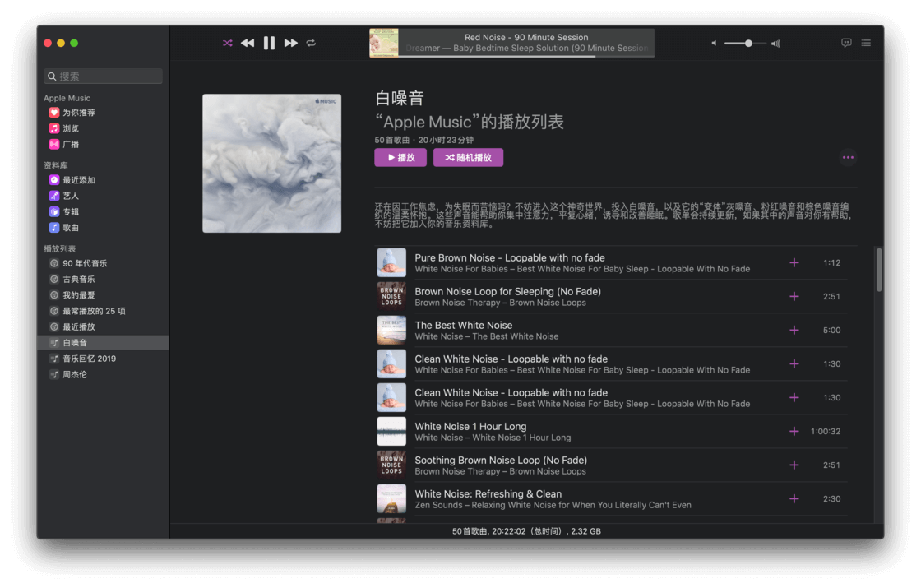Click White Noise 1 Hour Long artwork

391,432
